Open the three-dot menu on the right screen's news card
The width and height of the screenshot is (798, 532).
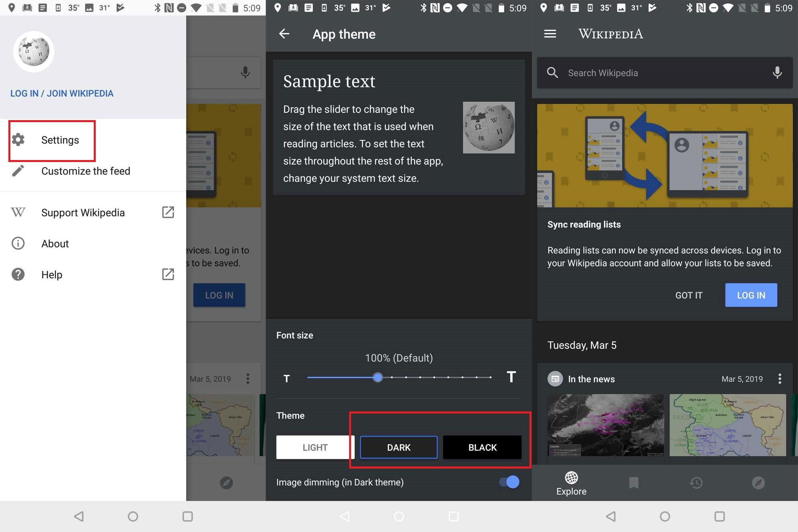tap(780, 379)
